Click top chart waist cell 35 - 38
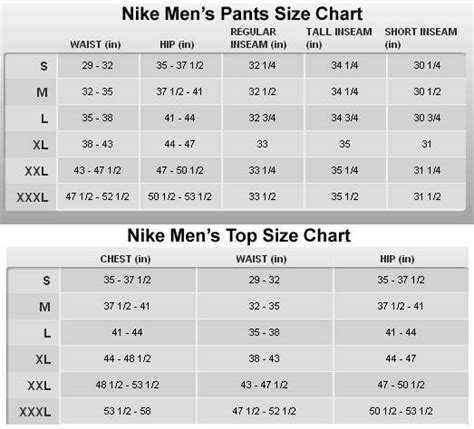Image resolution: width=474 pixels, height=429 pixels. point(264,332)
